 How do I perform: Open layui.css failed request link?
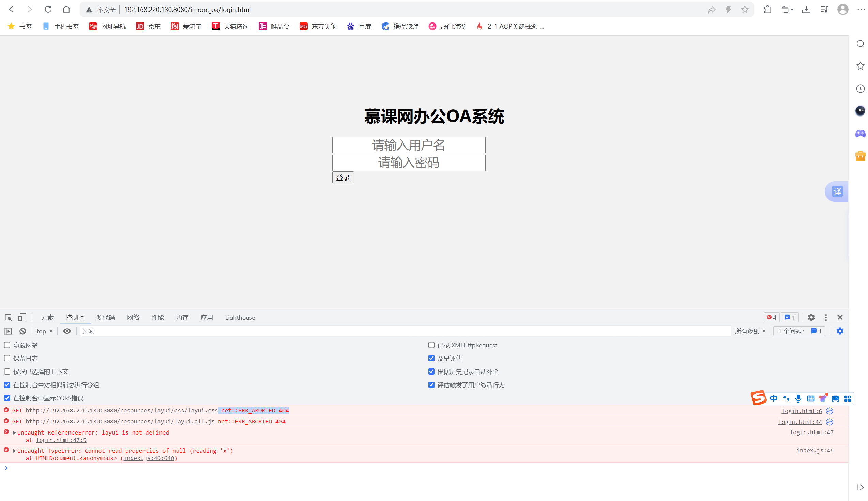click(x=122, y=410)
